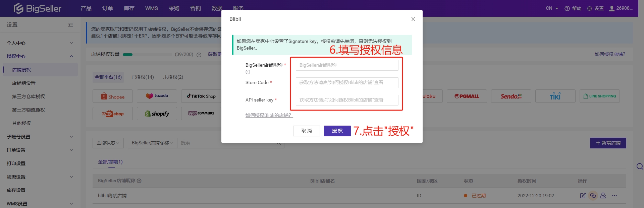This screenshot has height=208, width=644.
Task: Open the 如何授权店铺? help link
Action: (610, 55)
